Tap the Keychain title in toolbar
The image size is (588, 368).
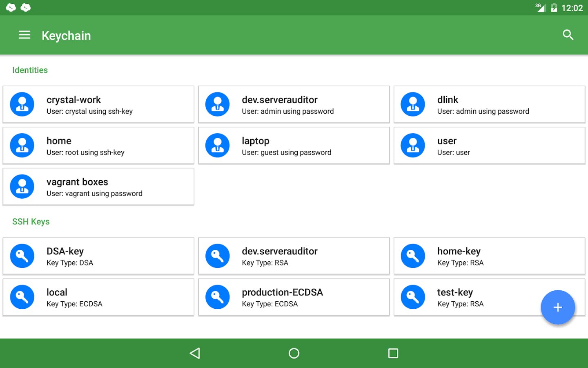(66, 36)
